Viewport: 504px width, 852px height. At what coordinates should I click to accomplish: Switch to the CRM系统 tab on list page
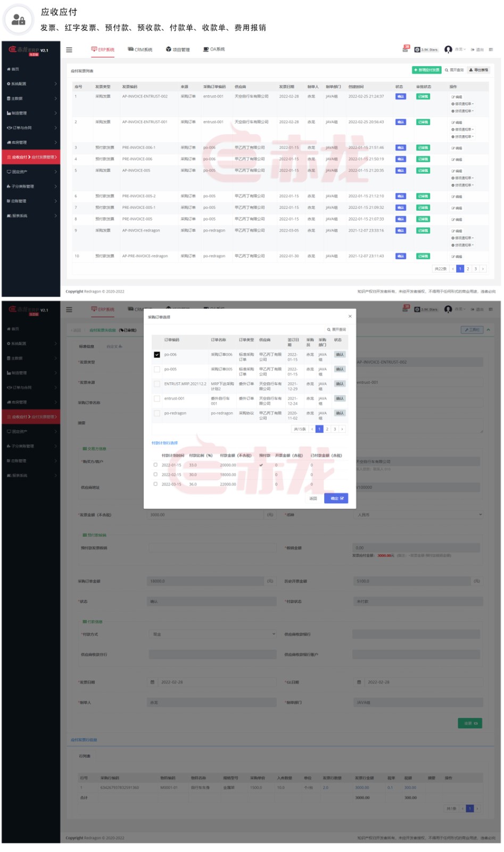[140, 50]
